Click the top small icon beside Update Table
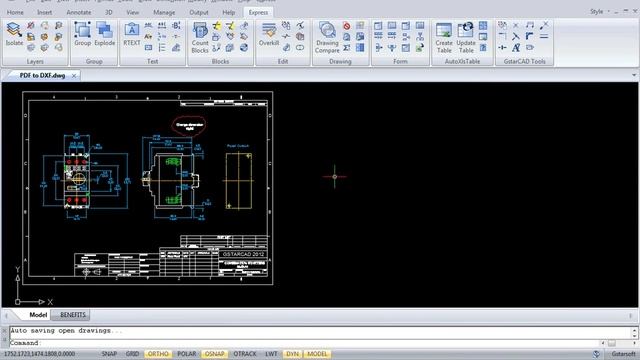This screenshot has width=640, height=360. tap(483, 26)
